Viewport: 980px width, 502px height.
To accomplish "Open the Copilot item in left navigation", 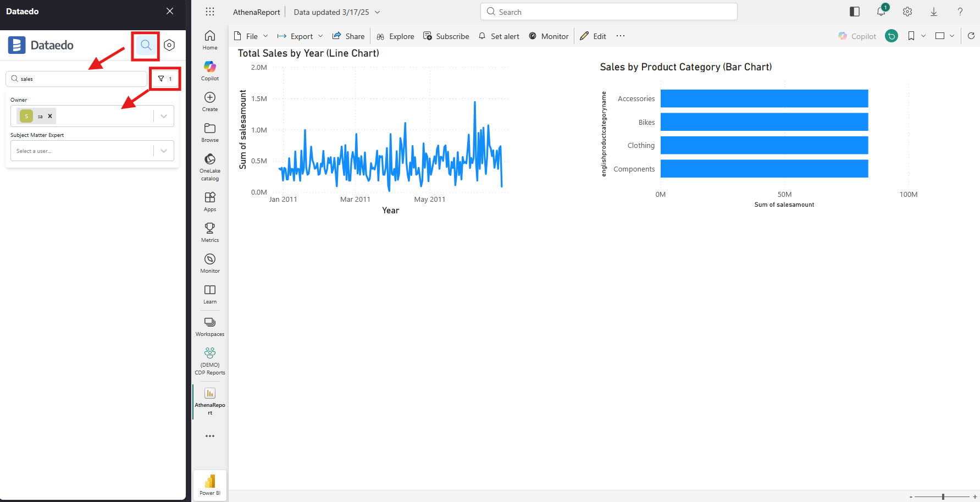I will pos(210,70).
